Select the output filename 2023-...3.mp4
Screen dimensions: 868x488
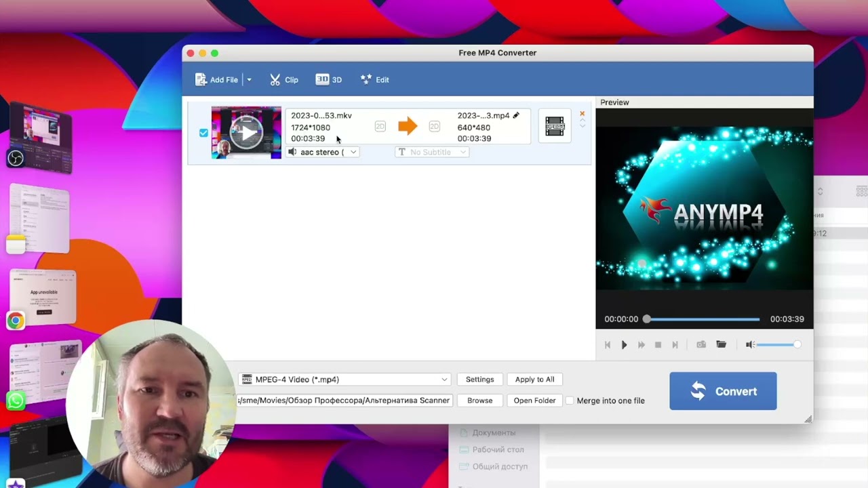point(484,116)
